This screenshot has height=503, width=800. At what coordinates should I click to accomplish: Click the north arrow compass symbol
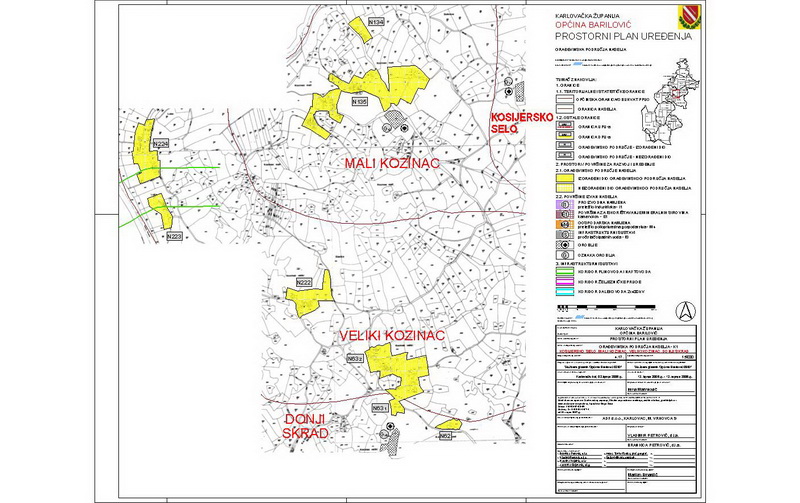coord(686,311)
